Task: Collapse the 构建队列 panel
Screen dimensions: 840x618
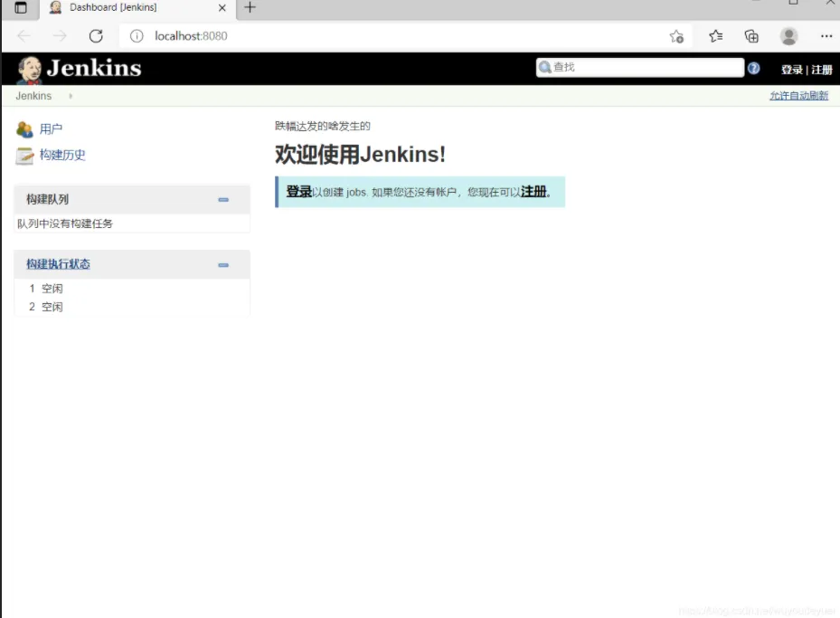Action: tap(223, 200)
